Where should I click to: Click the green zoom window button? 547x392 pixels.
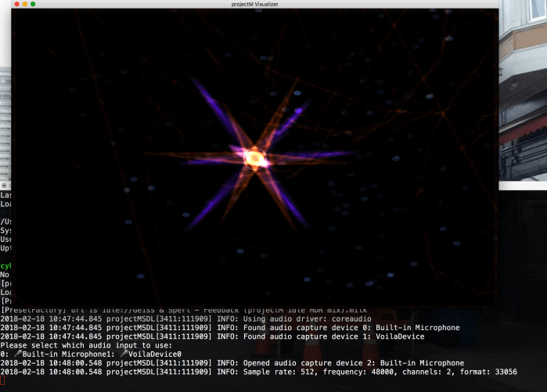(34, 4)
